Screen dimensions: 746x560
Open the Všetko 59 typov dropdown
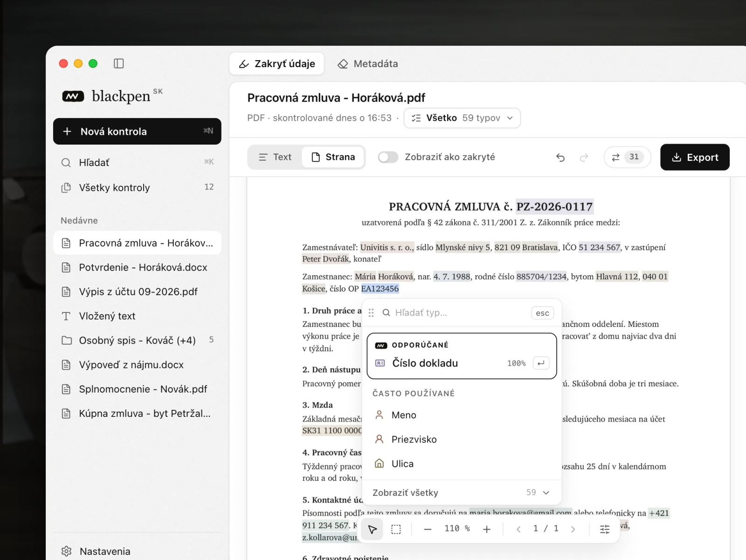click(x=462, y=118)
